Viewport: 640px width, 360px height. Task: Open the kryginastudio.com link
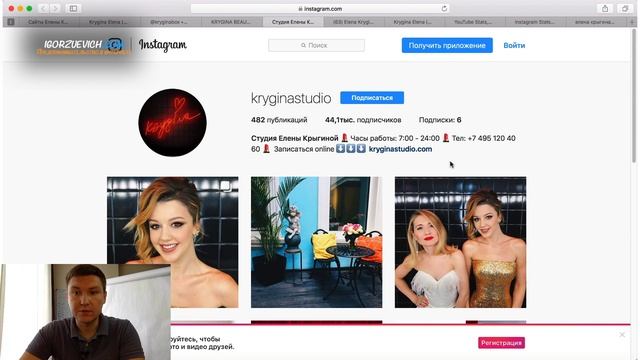(400, 149)
